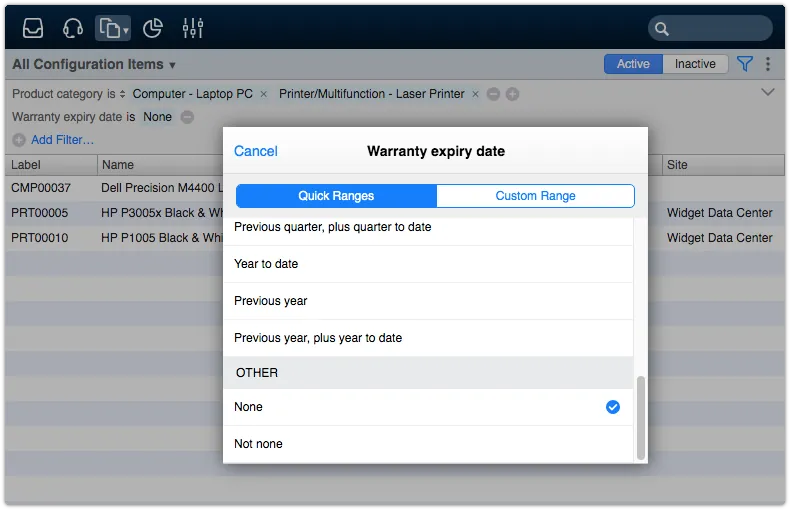790x510 pixels.
Task: Click Label cell PRT00010
Action: tap(39, 238)
